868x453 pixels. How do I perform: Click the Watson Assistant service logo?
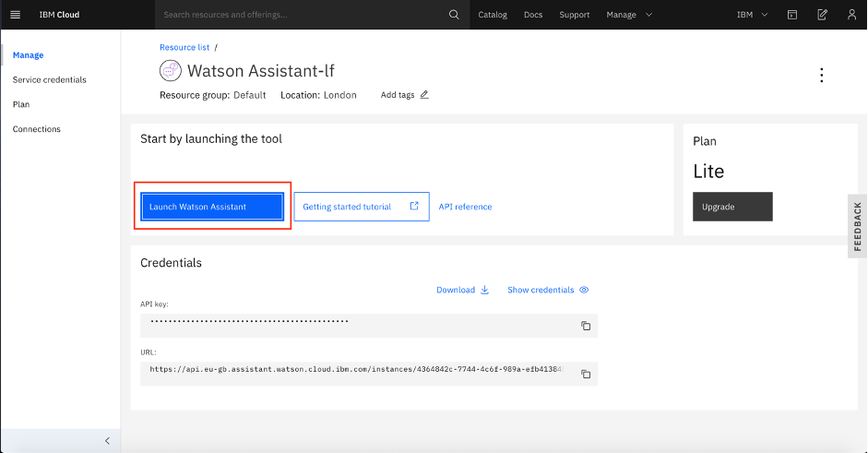coord(170,71)
